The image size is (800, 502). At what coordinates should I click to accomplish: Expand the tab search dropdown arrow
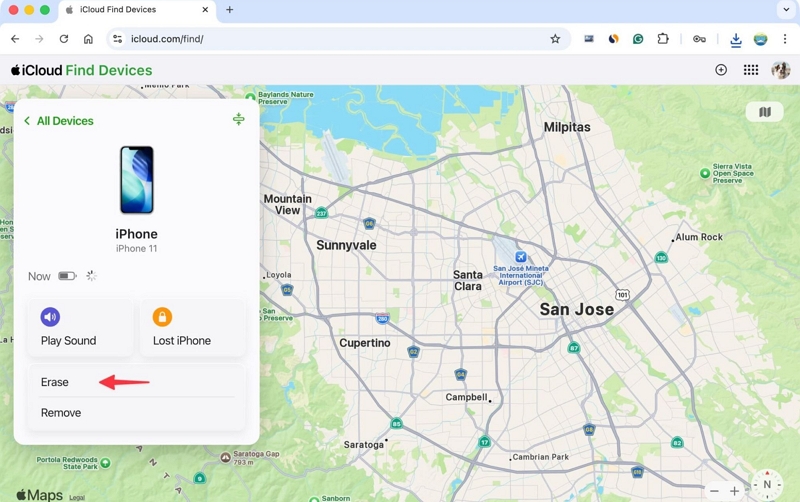pos(786,10)
